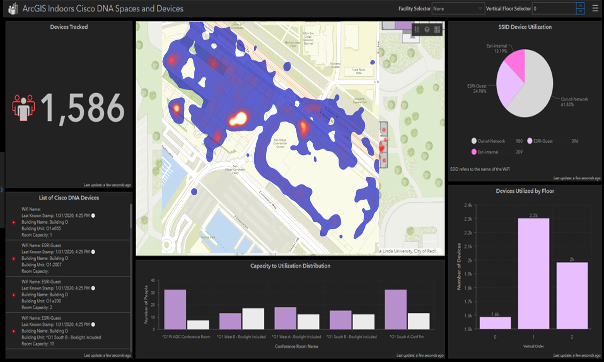
Task: Click the Vertical Floor Selector input field
Action: 554,8
